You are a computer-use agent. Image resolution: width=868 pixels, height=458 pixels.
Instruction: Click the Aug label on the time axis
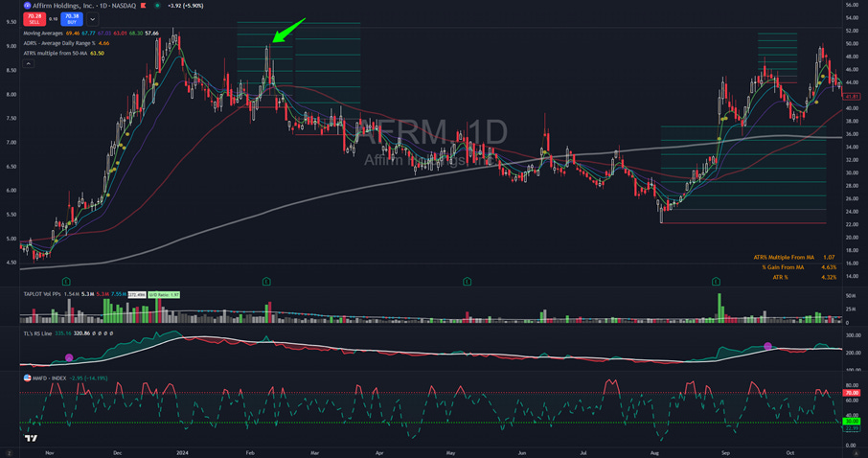coord(655,453)
